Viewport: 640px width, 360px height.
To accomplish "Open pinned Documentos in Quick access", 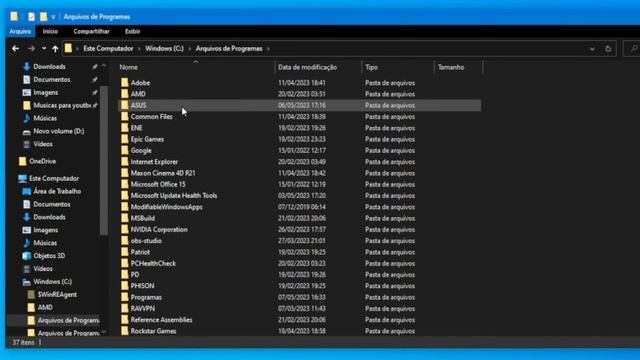I will tap(51, 80).
